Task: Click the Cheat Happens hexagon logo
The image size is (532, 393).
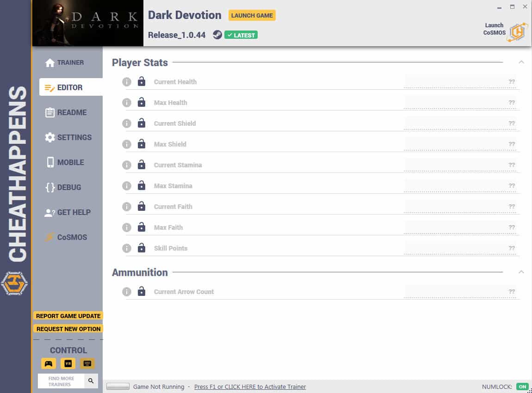Action: tap(14, 283)
